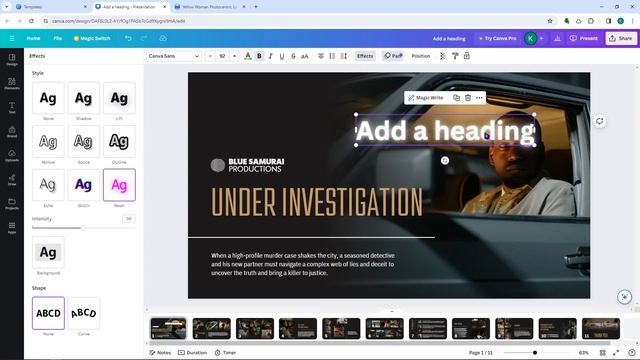Open the Uploads panel in sidebar

pos(12,156)
